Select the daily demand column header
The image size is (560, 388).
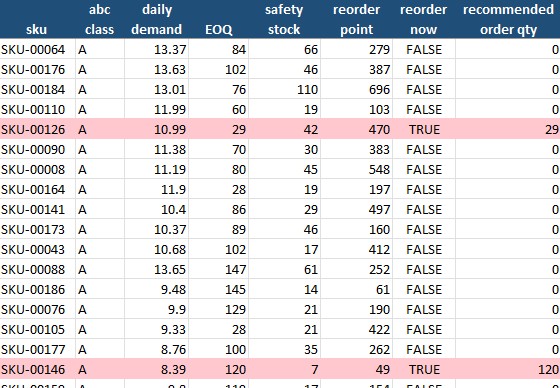click(x=156, y=19)
